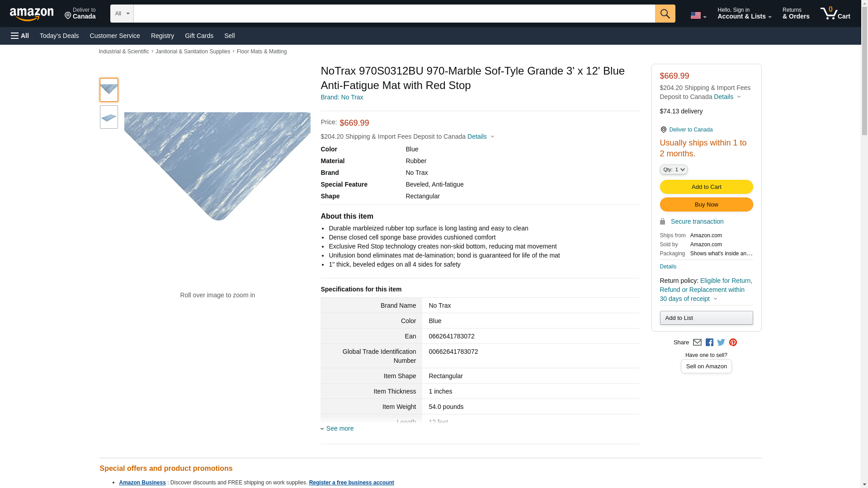Open the All hamburger menu
The height and width of the screenshot is (488, 868).
[x=20, y=36]
